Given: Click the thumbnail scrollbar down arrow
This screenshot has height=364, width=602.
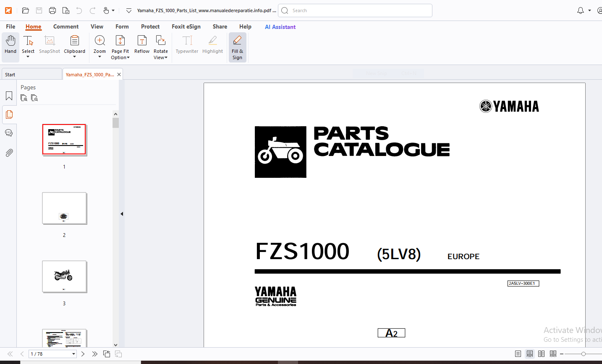Looking at the screenshot, I should click(115, 345).
